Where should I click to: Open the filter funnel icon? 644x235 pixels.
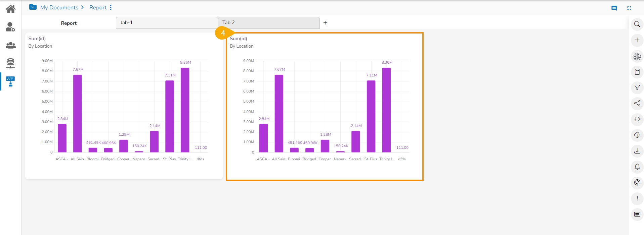(637, 87)
